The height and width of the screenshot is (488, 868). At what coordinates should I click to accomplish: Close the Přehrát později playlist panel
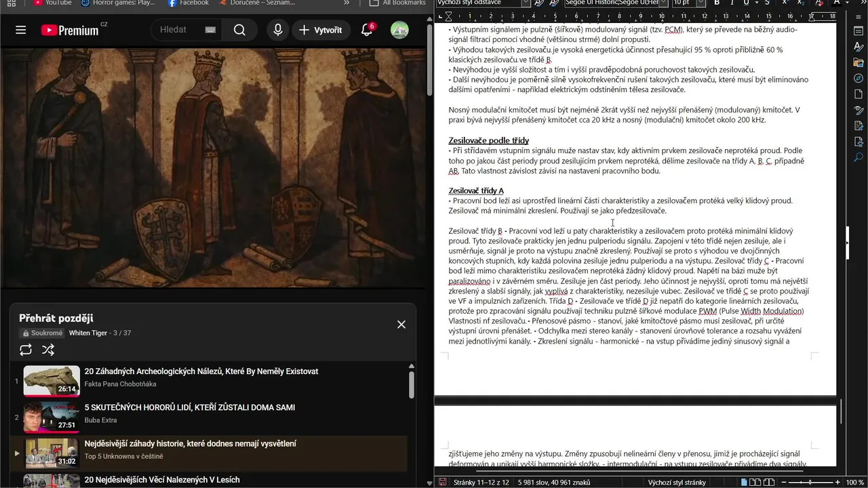pyautogui.click(x=401, y=325)
